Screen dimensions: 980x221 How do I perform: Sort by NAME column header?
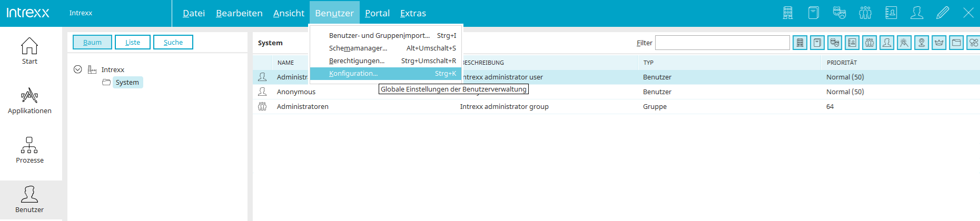pyautogui.click(x=286, y=63)
